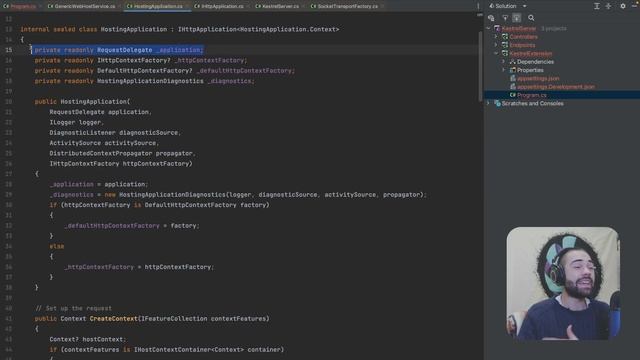Screen dimensions: 640x360
Task: Click the C# icon next to Program.cs in tree
Action: pos(513,95)
